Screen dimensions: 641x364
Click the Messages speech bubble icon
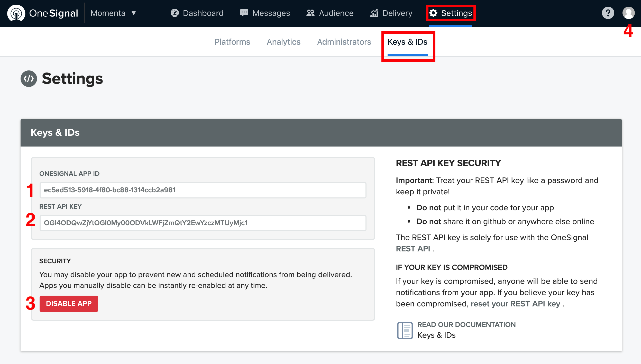244,13
